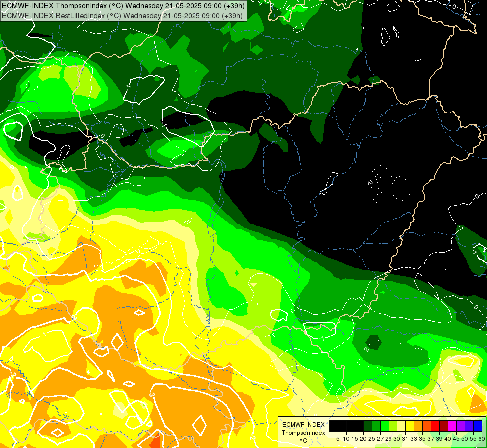Click the legend tick value 35

click(422, 439)
